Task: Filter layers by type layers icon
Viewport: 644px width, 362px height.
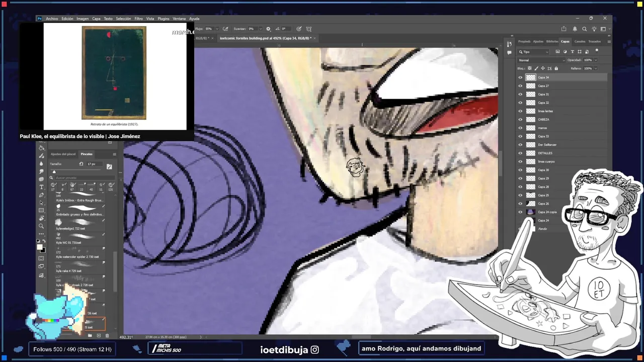Action: click(x=572, y=52)
